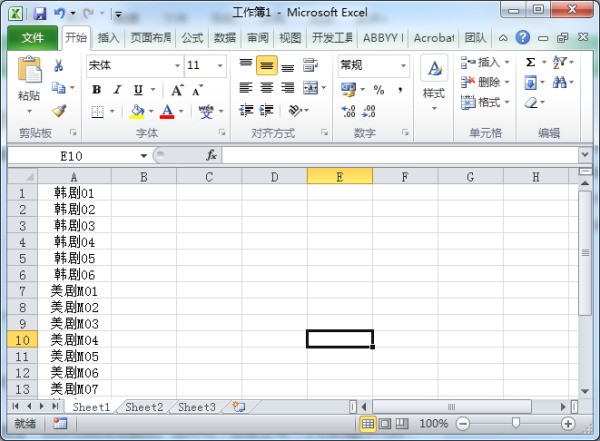Toggle Wrap Text button
The width and height of the screenshot is (600, 441).
[x=310, y=65]
